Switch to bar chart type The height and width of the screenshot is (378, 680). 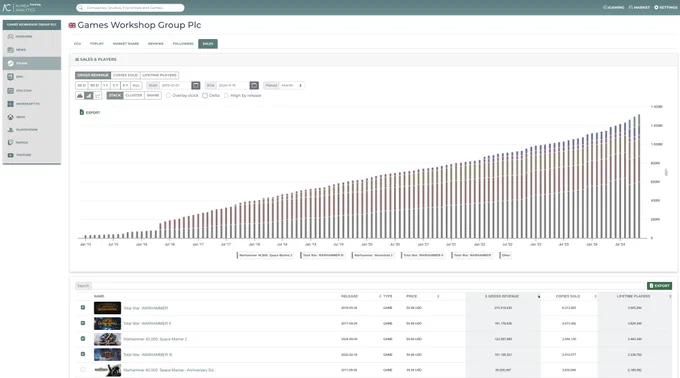[x=88, y=95]
